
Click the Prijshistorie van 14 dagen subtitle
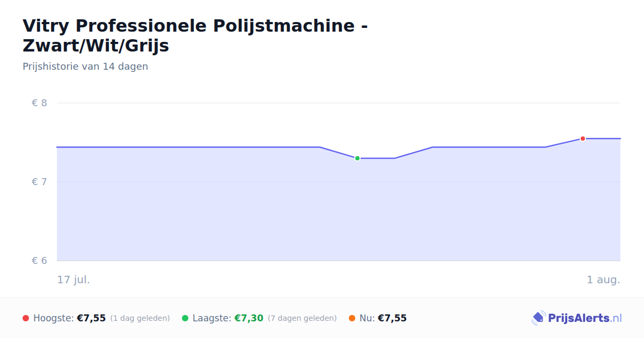pos(85,67)
